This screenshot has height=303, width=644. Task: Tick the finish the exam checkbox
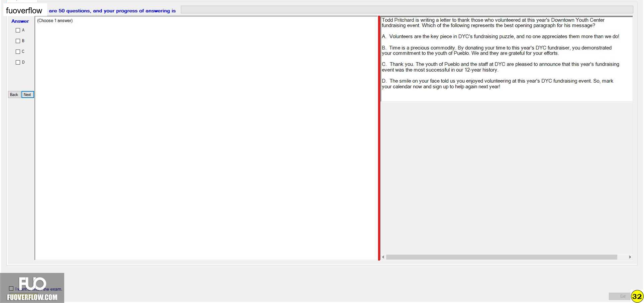(x=11, y=289)
